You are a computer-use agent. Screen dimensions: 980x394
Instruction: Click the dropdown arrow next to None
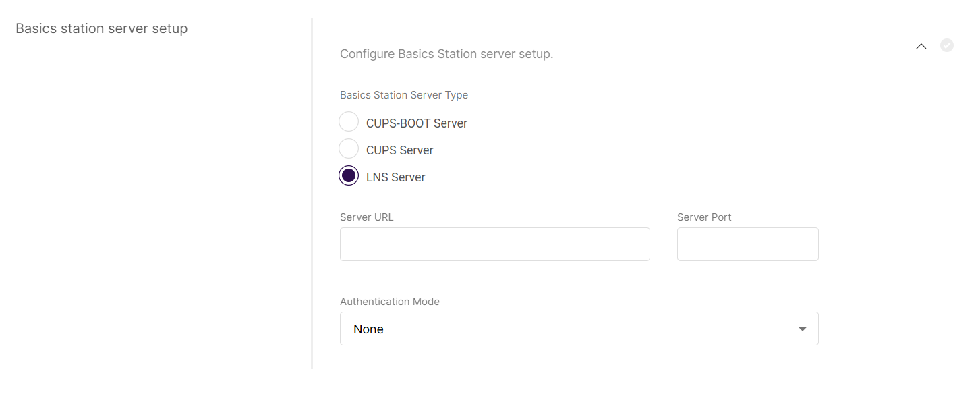pyautogui.click(x=803, y=329)
